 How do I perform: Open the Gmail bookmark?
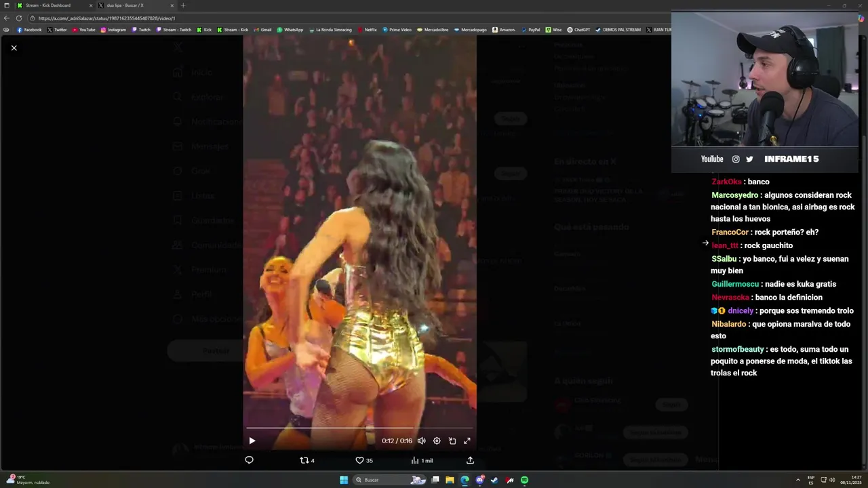[x=262, y=30]
